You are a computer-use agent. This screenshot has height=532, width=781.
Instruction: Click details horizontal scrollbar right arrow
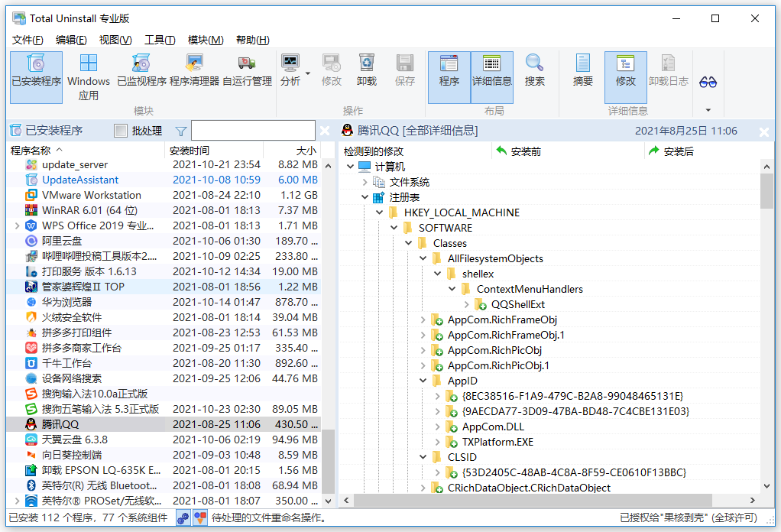pyautogui.click(x=752, y=500)
